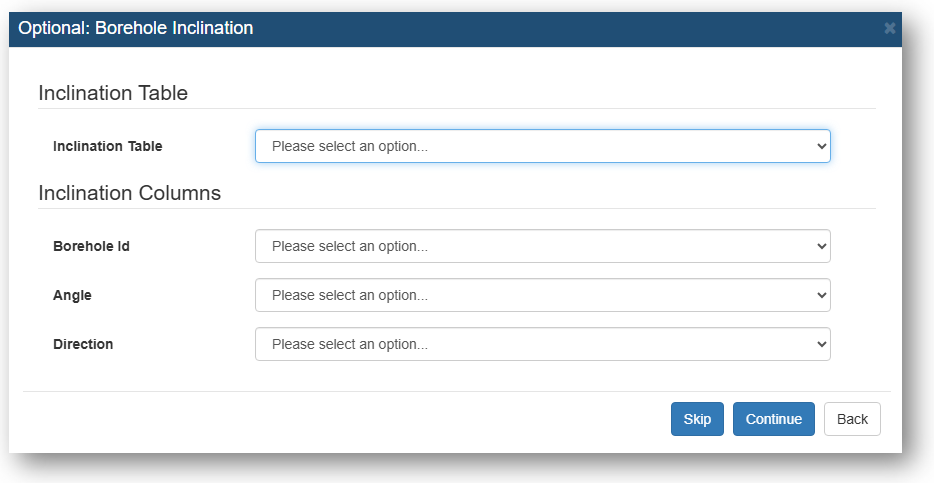The image size is (934, 483).
Task: Open the Borehole Id column dropdown
Action: tap(543, 246)
